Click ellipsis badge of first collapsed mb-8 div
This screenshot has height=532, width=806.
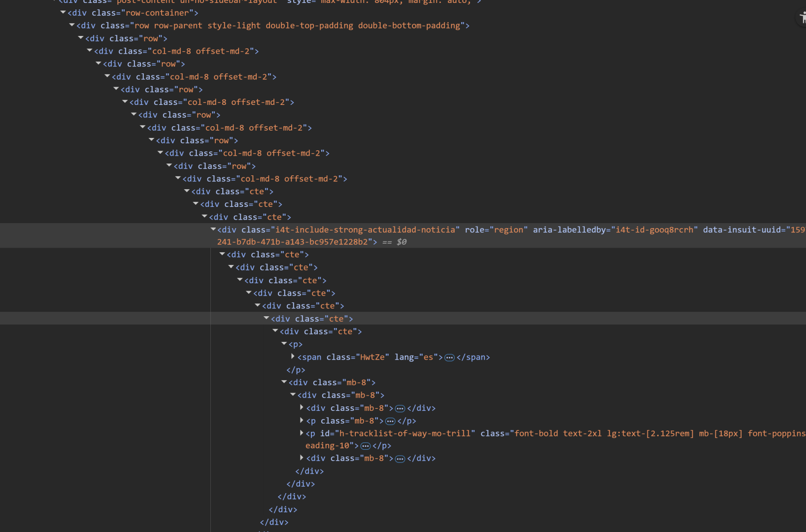tap(400, 408)
